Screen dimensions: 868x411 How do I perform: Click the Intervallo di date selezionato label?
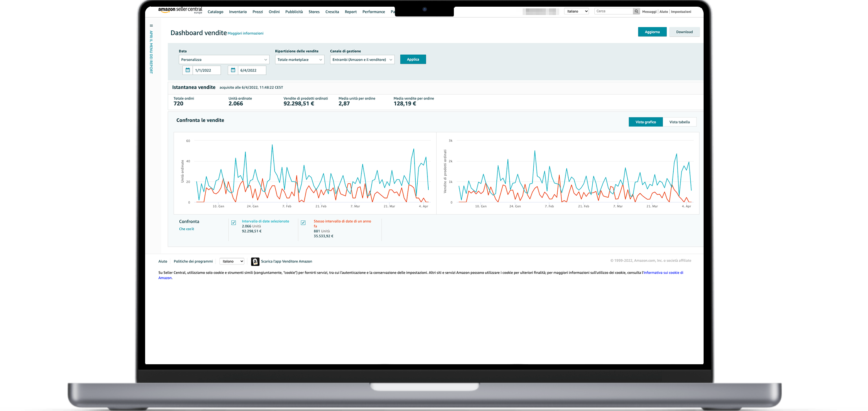[x=265, y=222]
